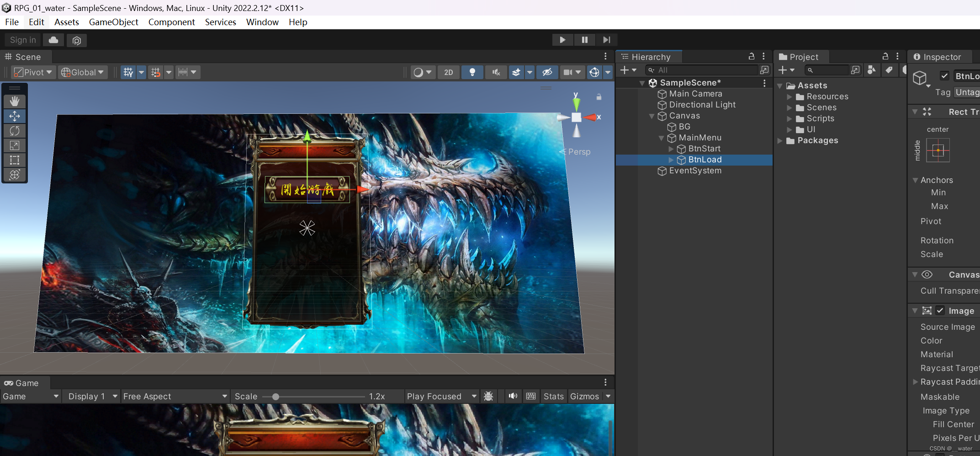Toggle grid snapping icon
980x456 pixels.
(x=156, y=72)
